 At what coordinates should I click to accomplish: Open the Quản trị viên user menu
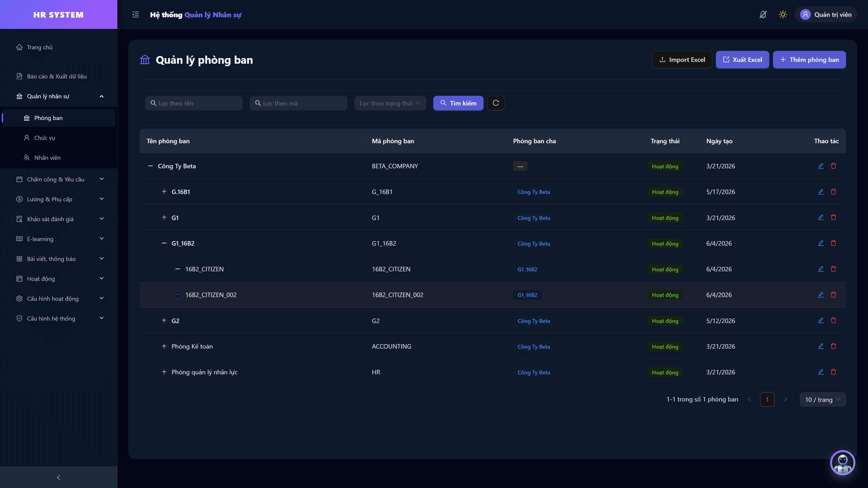pos(826,14)
